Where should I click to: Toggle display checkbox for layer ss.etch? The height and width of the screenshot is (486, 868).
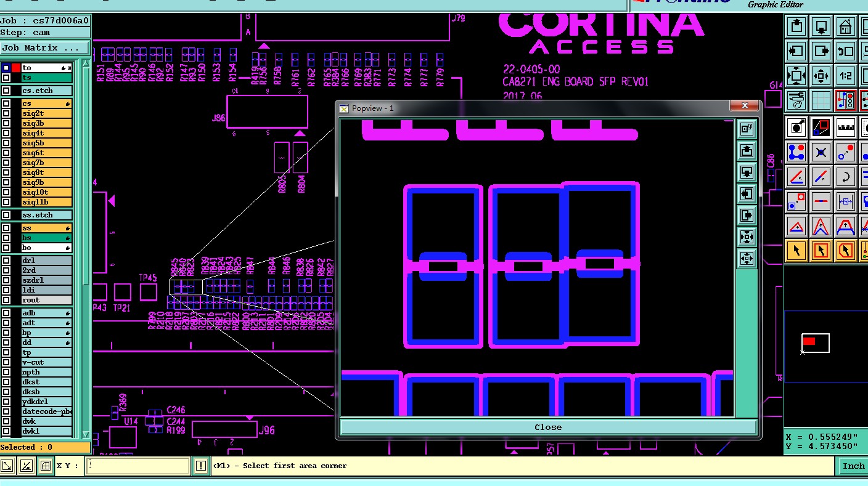[6, 215]
